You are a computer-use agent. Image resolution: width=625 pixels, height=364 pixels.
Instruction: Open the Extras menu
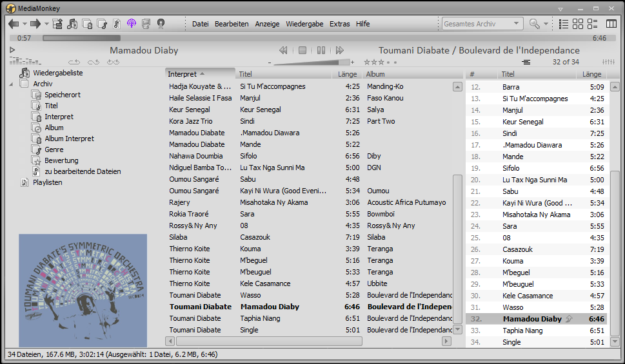click(x=340, y=24)
